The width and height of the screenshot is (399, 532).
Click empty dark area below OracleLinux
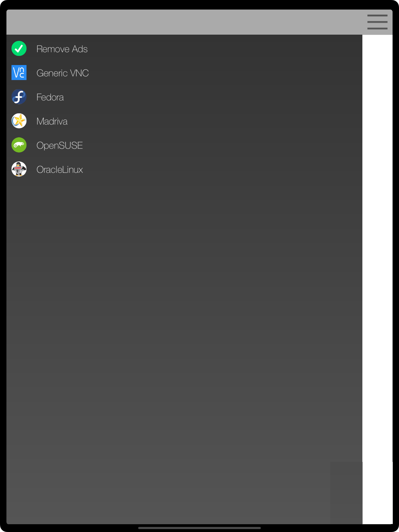[184, 337]
